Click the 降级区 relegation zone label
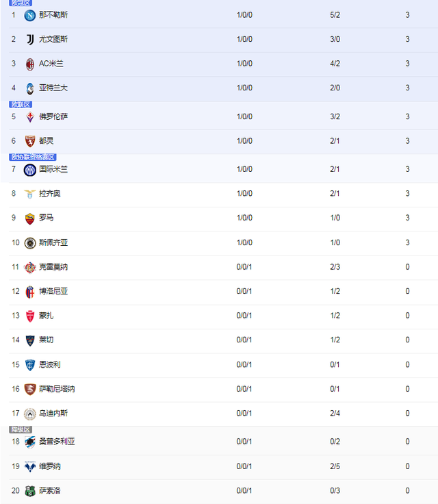This screenshot has height=504, width=438. [x=21, y=429]
